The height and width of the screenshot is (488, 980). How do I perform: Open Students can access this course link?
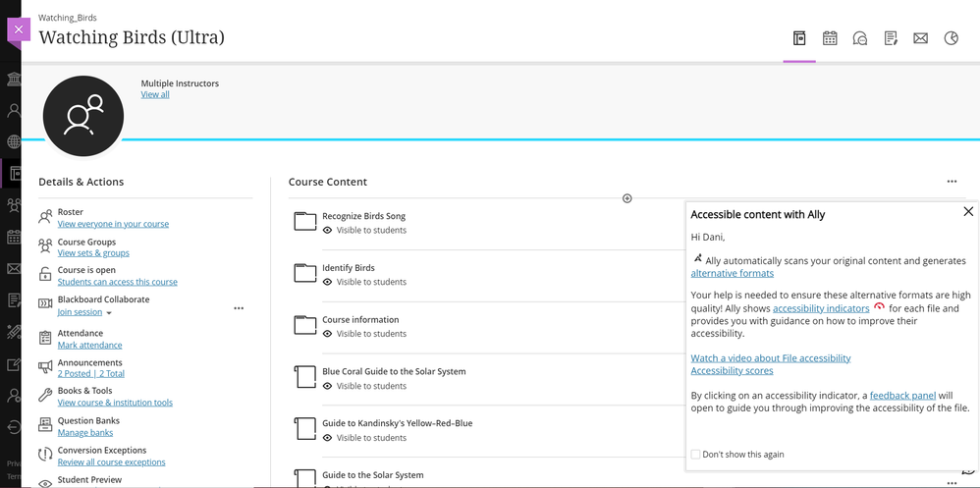[x=118, y=282]
